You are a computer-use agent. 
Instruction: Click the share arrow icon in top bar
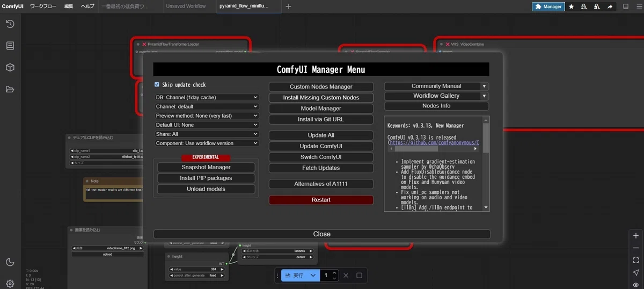[610, 6]
